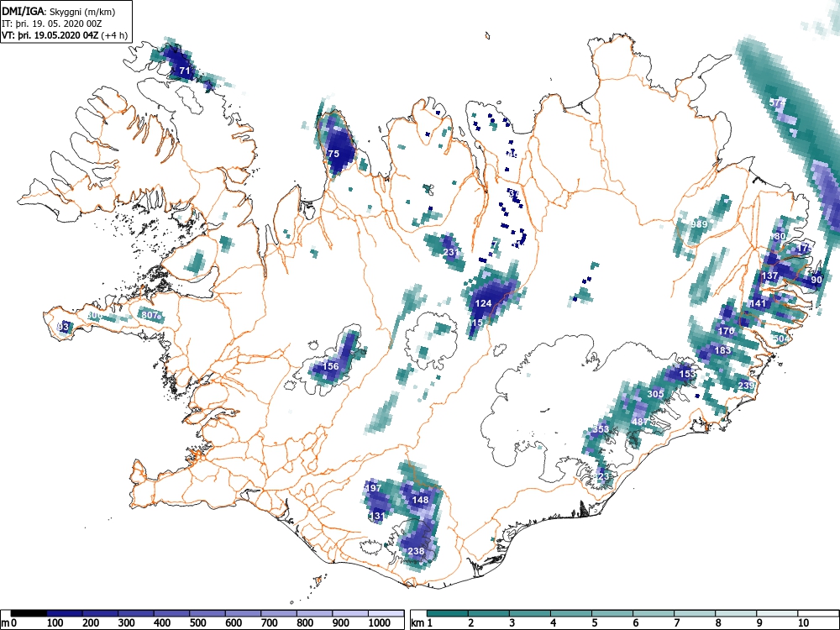Click the 'm 0' label on the legend
Screen dimensions: 840x630
(9, 623)
